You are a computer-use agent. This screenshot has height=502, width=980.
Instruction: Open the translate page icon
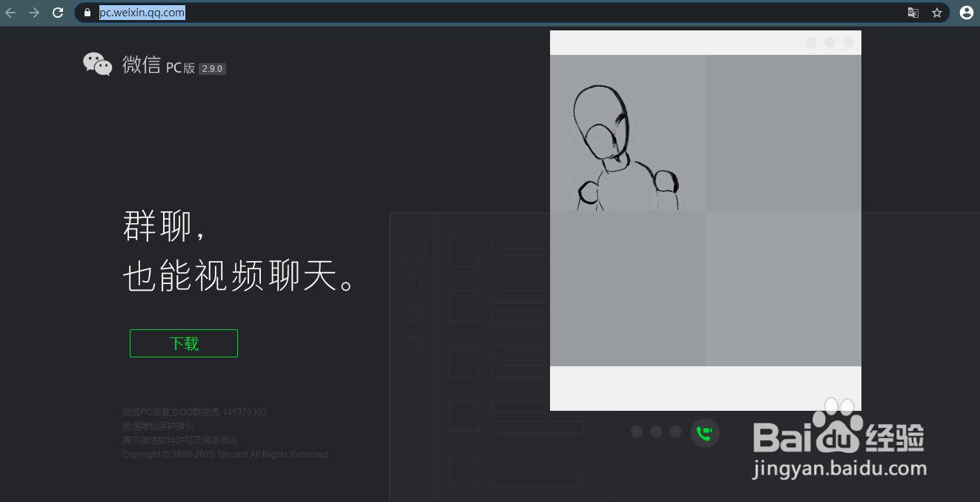(x=913, y=13)
